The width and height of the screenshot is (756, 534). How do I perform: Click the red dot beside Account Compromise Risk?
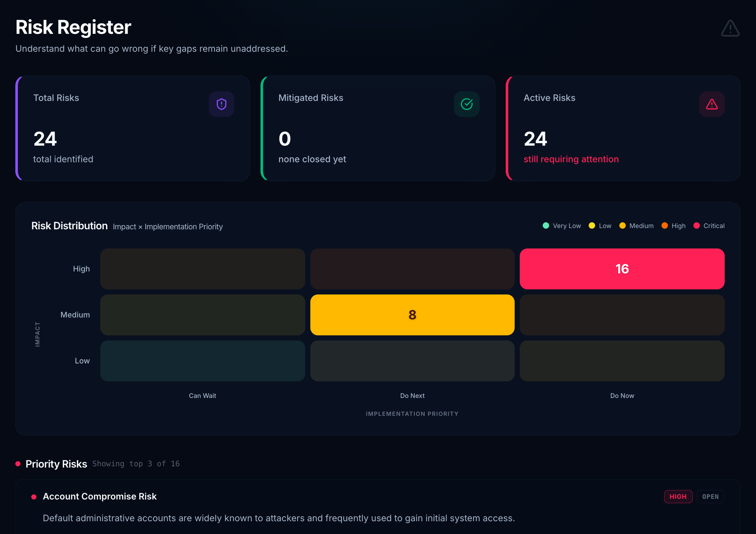(34, 497)
